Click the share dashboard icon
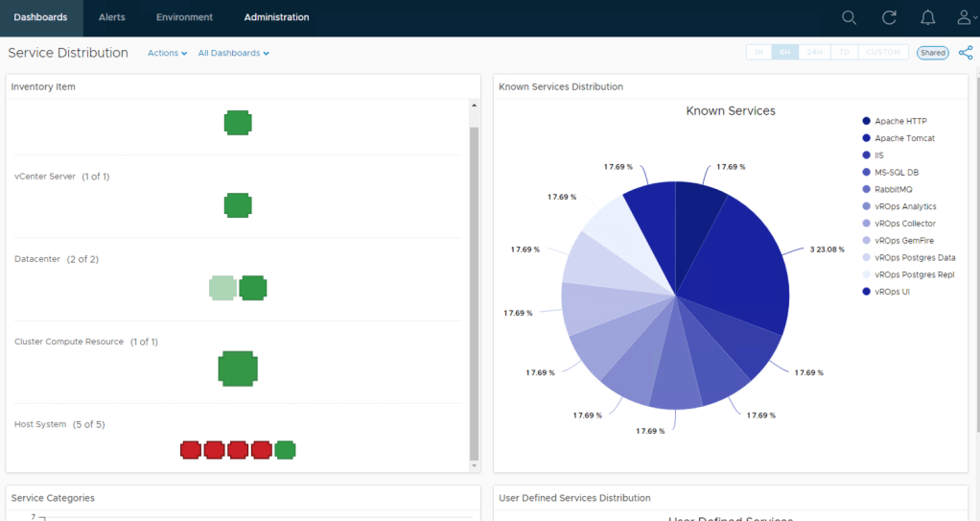This screenshot has width=980, height=521. (966, 53)
